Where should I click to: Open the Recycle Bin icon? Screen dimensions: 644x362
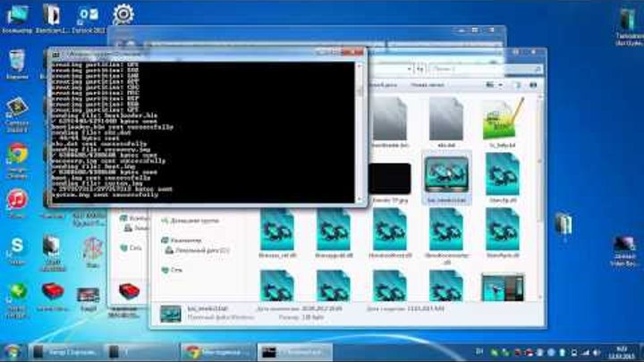click(x=16, y=63)
